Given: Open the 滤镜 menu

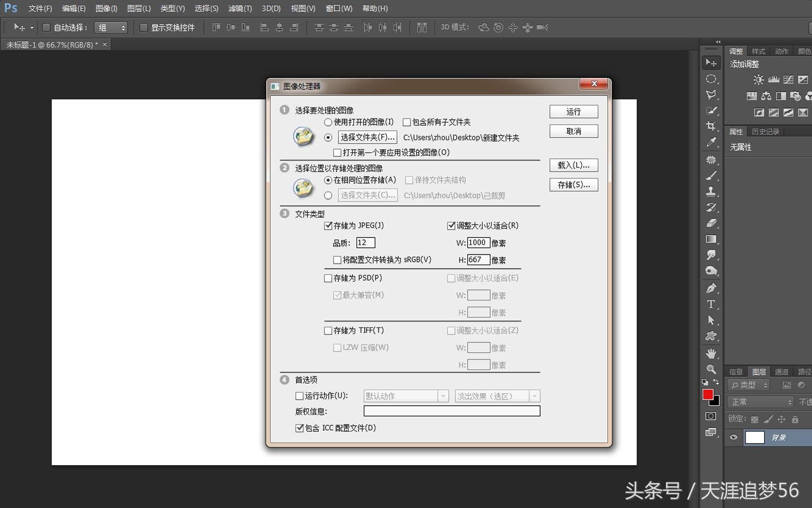Looking at the screenshot, I should (x=240, y=8).
